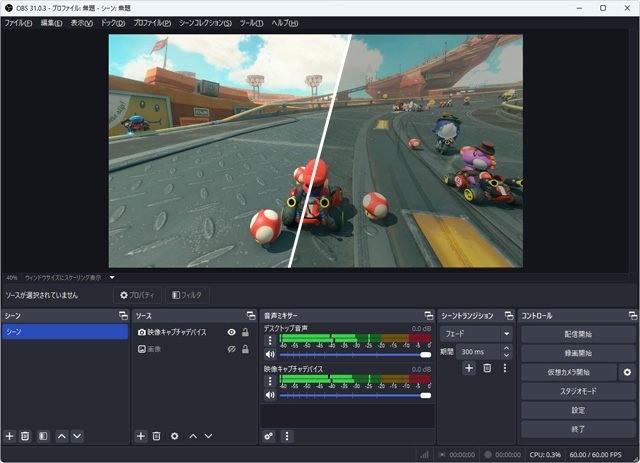This screenshot has width=640, height=463.
Task: Click the 録画開始 button
Action: [578, 353]
